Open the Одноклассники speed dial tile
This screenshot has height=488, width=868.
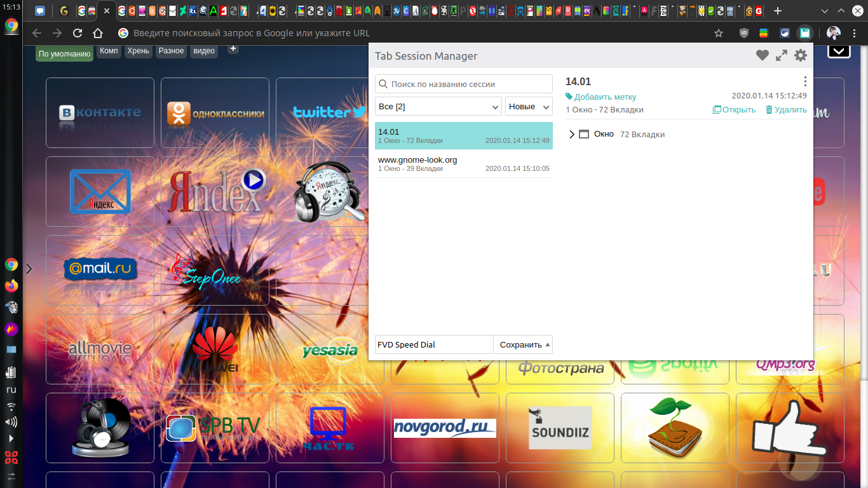pyautogui.click(x=215, y=112)
